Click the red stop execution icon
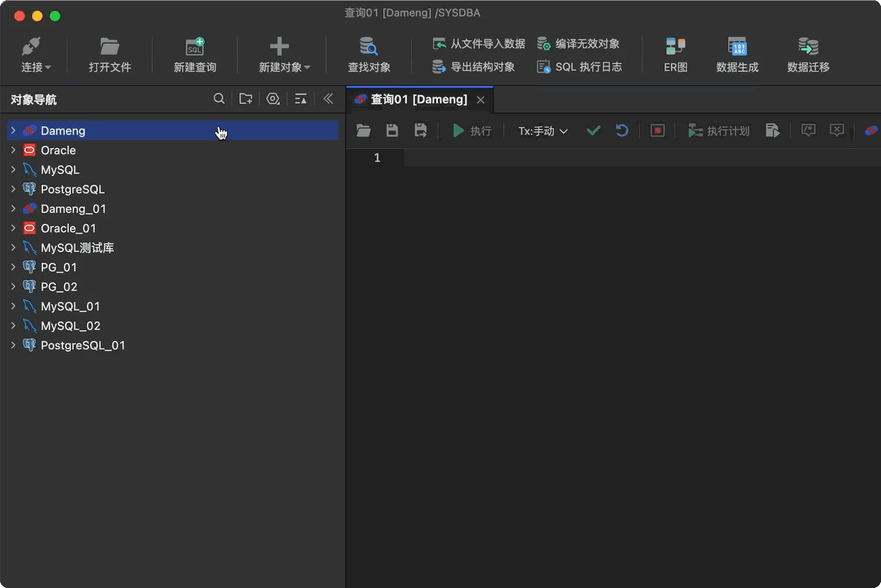 657,130
